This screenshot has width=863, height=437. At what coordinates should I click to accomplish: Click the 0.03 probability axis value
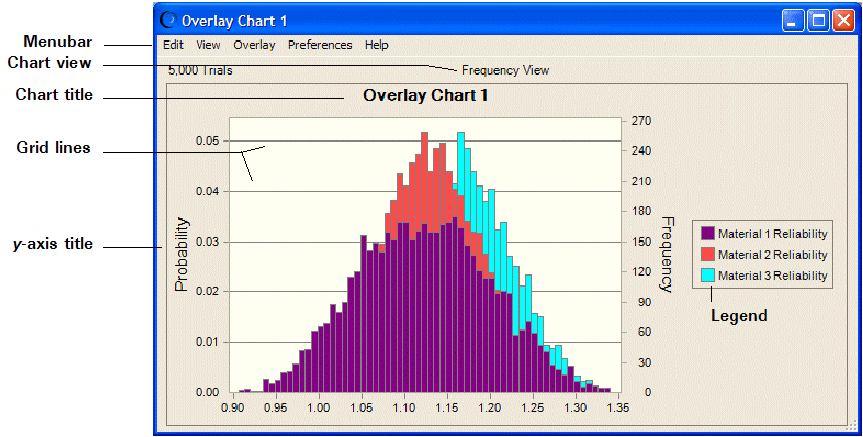tap(207, 242)
